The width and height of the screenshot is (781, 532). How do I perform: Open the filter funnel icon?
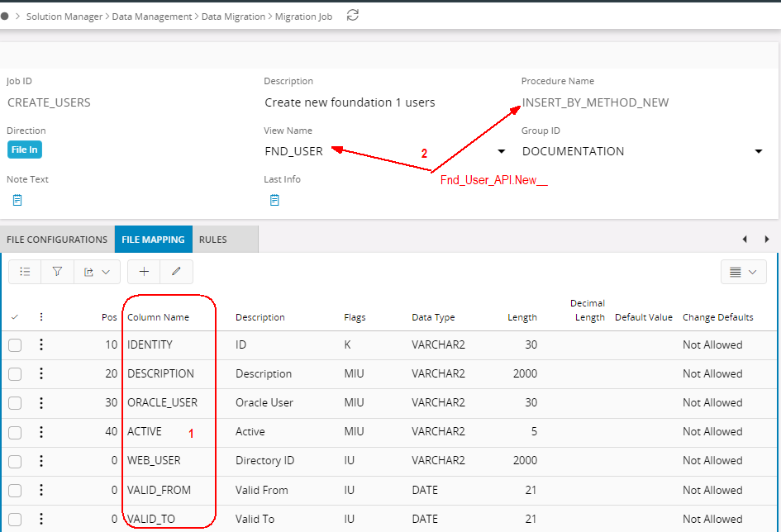(57, 272)
